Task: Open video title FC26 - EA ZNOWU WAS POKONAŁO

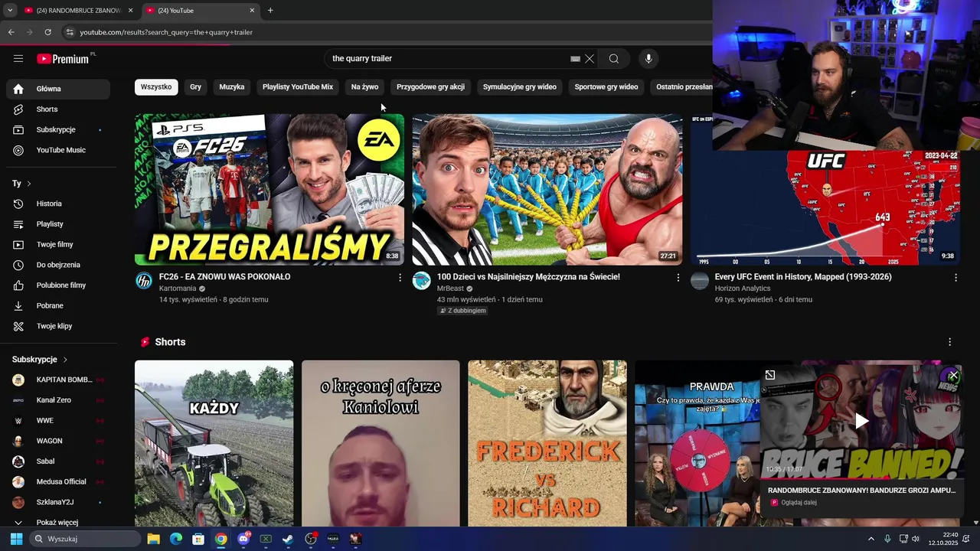Action: point(224,277)
